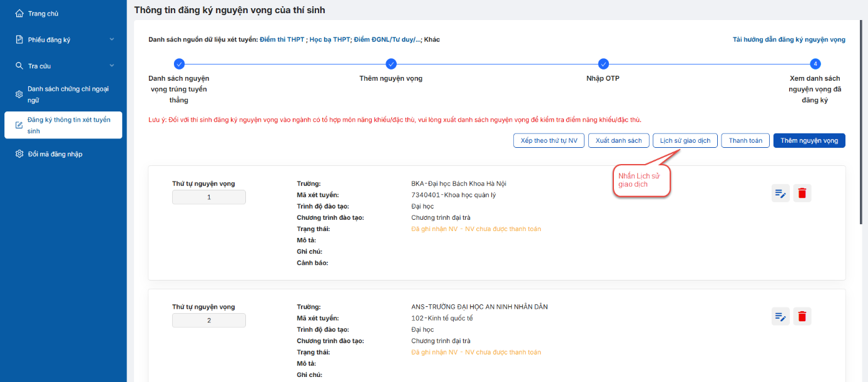This screenshot has height=382, width=868.
Task: Edit nguyện vọng 2 with the pencil icon
Action: [780, 317]
